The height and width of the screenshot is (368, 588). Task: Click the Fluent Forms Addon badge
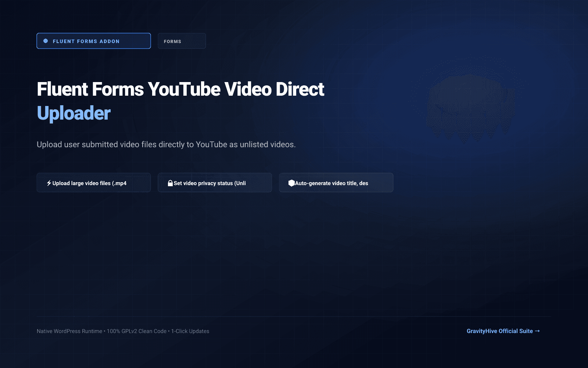coord(94,41)
